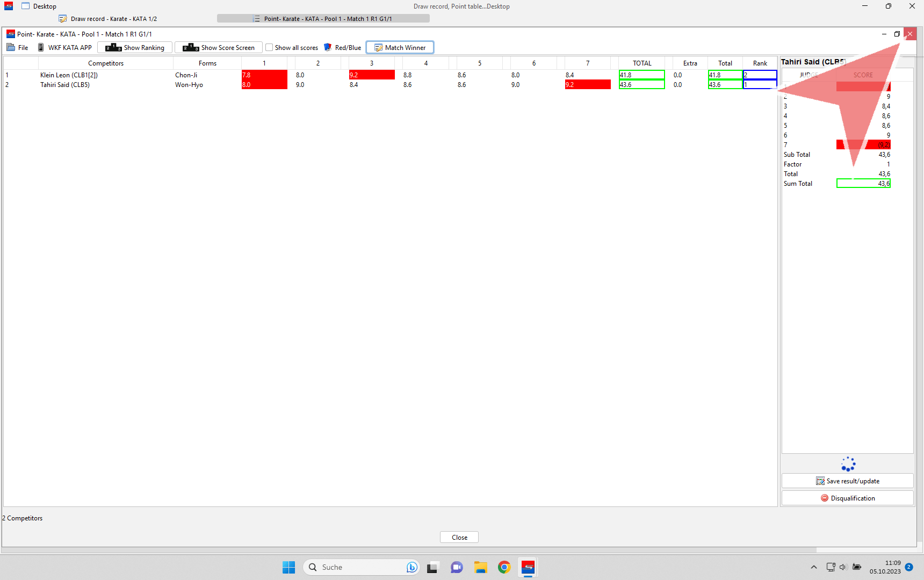Click the WKF KATA APP phone icon
Screen dimensions: 924x580
tap(41, 48)
